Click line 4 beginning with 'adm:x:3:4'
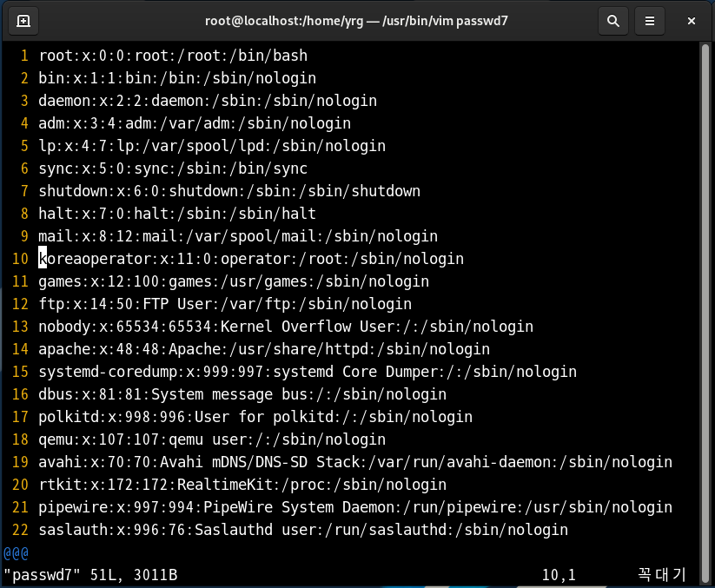 [x=195, y=123]
